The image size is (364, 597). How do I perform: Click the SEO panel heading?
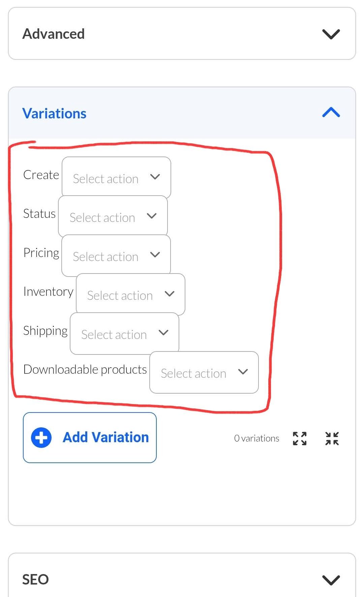click(x=35, y=580)
